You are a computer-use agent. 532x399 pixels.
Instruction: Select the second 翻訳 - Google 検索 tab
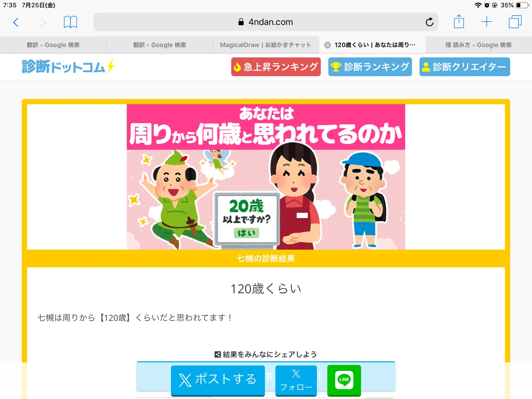(160, 45)
